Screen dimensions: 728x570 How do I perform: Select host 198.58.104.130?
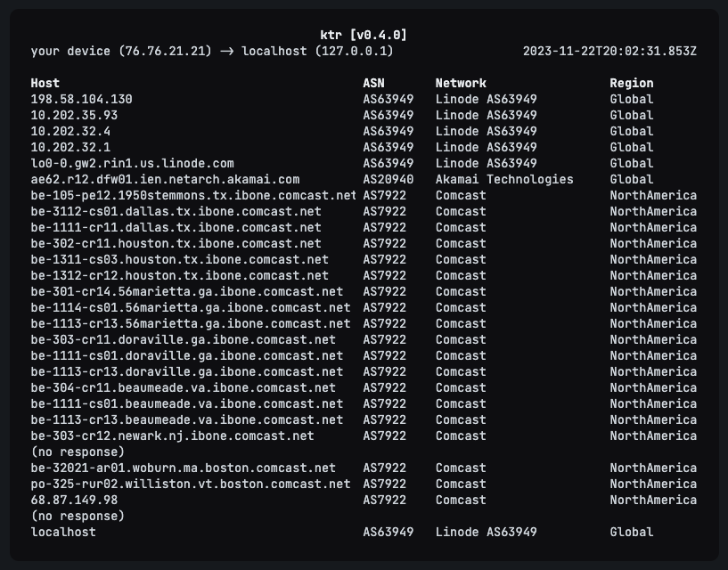pyautogui.click(x=81, y=99)
